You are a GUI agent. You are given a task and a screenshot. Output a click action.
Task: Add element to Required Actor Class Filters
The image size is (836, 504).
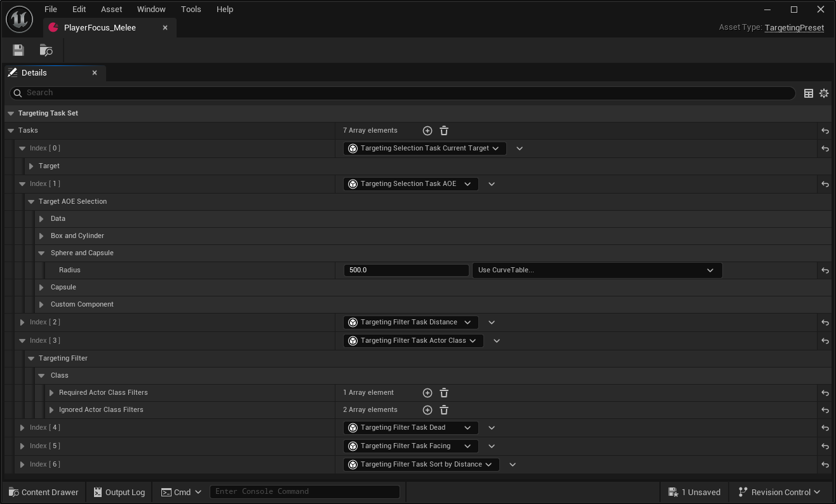pos(428,393)
